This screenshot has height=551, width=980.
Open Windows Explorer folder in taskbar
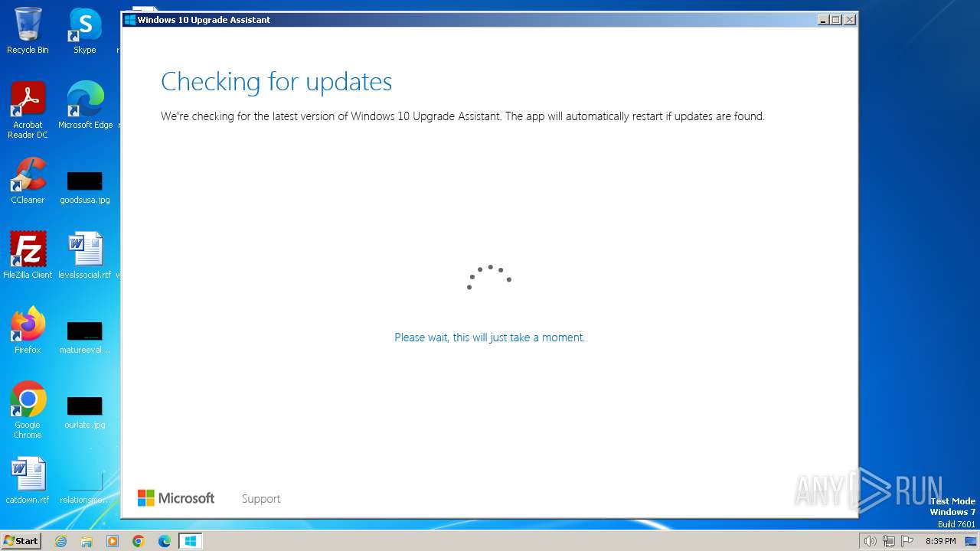click(x=87, y=541)
